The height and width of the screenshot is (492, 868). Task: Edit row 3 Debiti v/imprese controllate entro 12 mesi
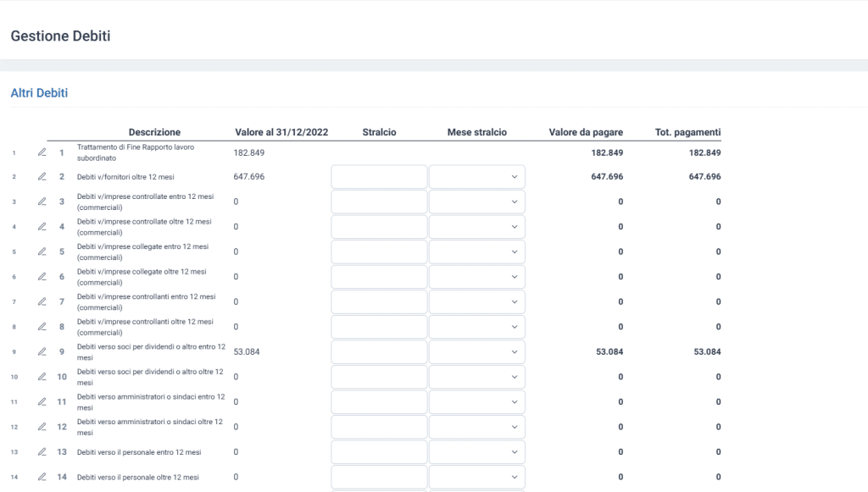pyautogui.click(x=42, y=202)
